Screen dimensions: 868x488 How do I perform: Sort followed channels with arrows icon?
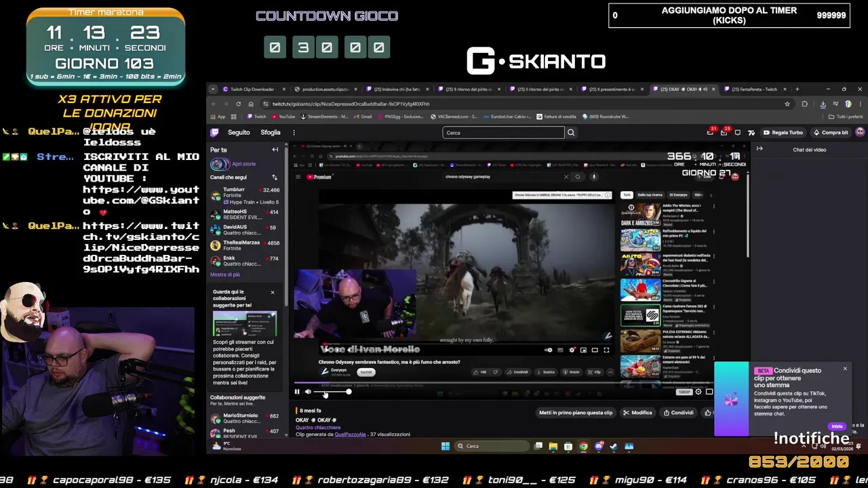click(x=275, y=178)
